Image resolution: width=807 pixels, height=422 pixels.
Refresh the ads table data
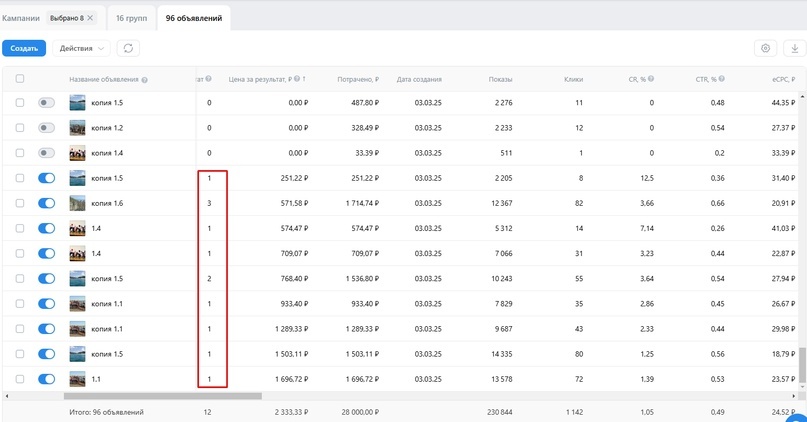point(128,48)
